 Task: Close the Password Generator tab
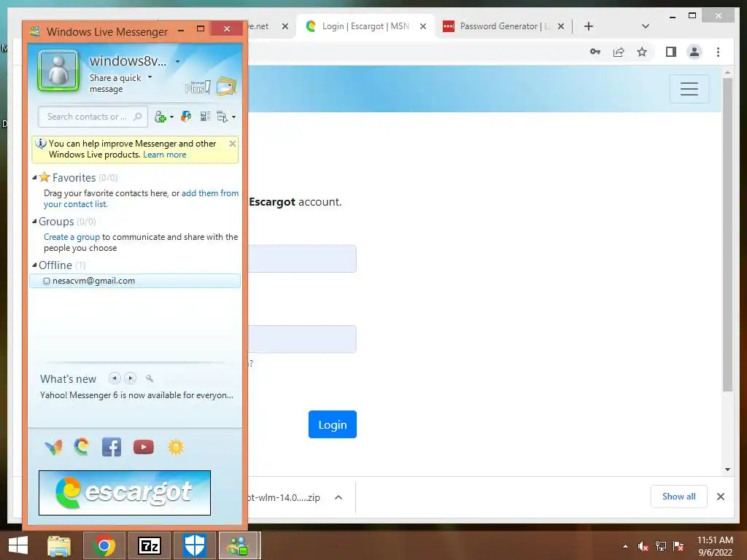(x=561, y=26)
